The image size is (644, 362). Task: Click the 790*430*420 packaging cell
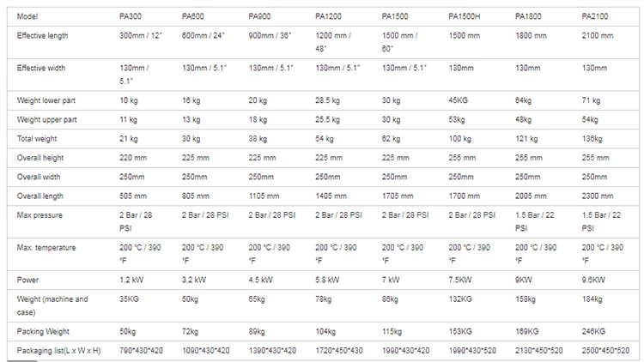point(143,350)
